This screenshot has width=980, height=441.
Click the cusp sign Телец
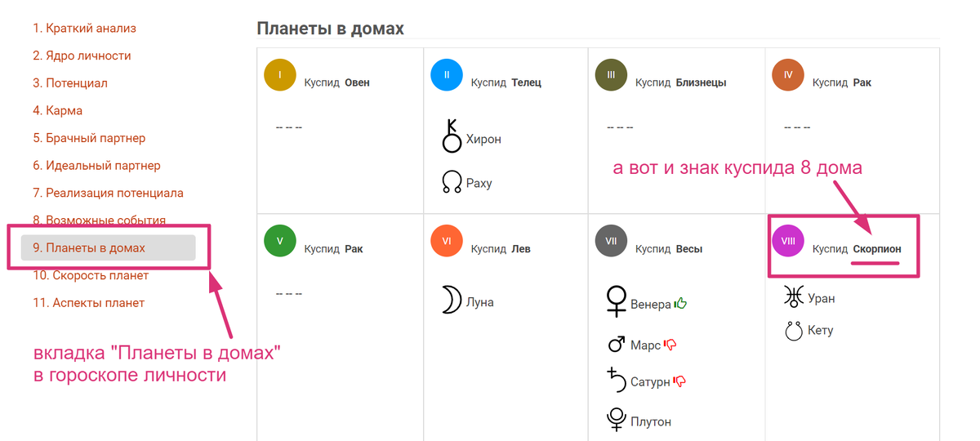pos(527,82)
